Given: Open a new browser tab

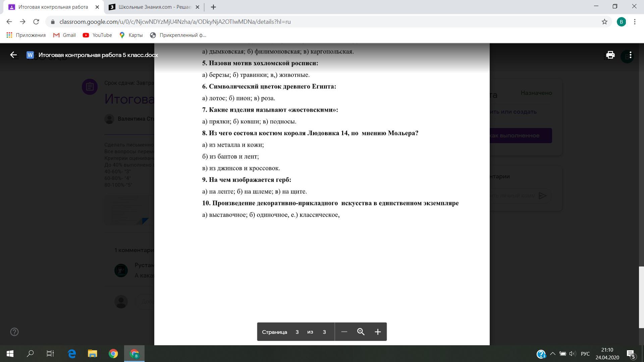Looking at the screenshot, I should [x=213, y=7].
